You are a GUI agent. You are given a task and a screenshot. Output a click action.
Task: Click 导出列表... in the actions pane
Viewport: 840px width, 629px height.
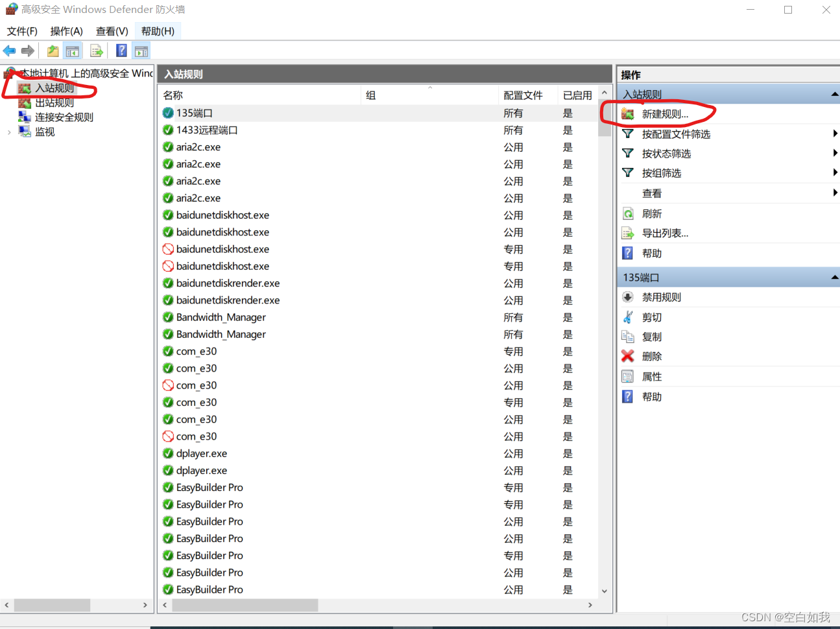coord(665,233)
